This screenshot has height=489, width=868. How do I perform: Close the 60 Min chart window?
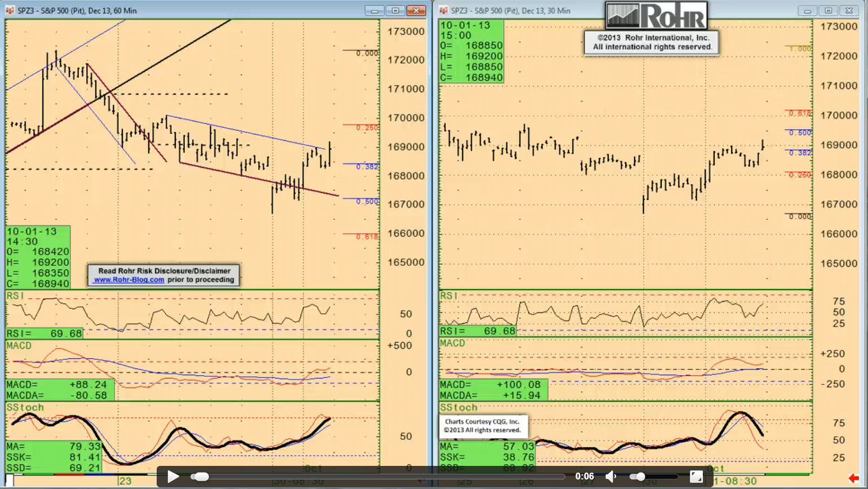pos(416,10)
